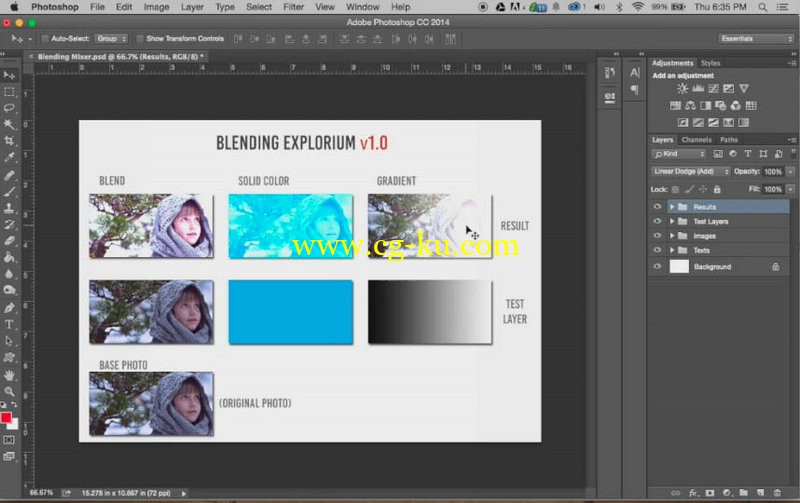Open the Image menu

[156, 7]
